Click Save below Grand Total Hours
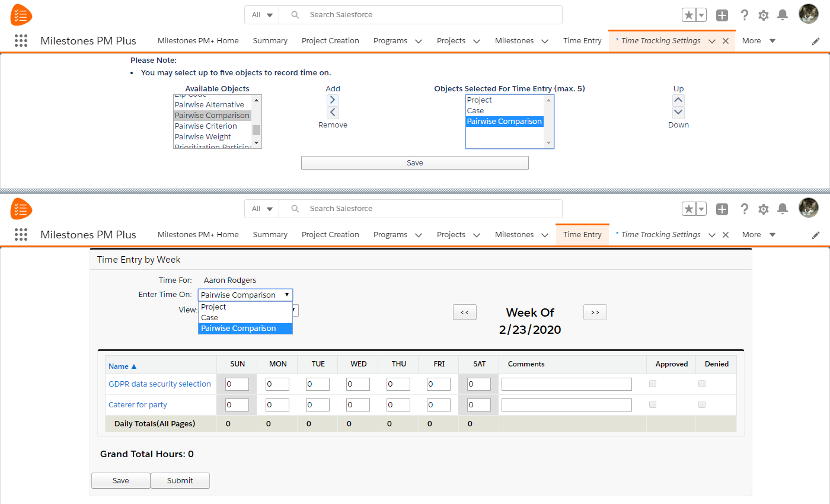This screenshot has height=504, width=830. coord(121,481)
